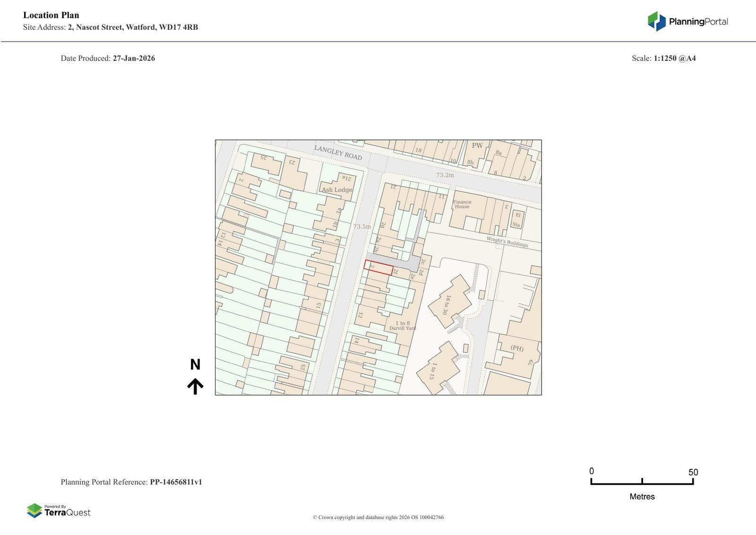Click the 'Finance House' building label
The width and height of the screenshot is (756, 535).
click(x=462, y=204)
